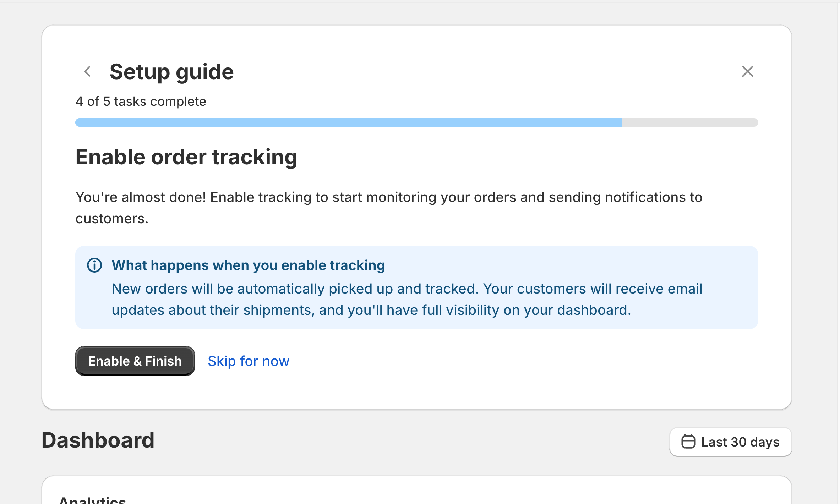840x504 pixels.
Task: Go back using the Setup guide chevron
Action: tap(88, 72)
